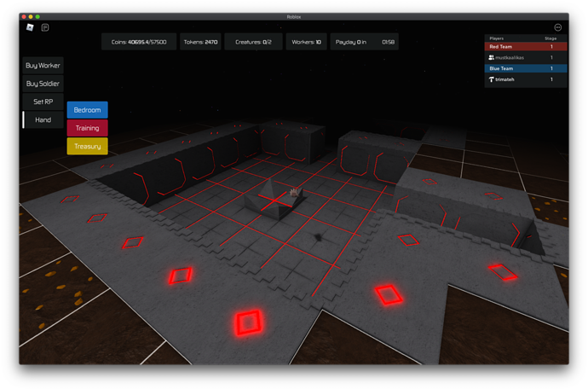Screen dimensions: 588x389
Task: Select player mustkaalikas in leaderboard
Action: [x=526, y=57]
